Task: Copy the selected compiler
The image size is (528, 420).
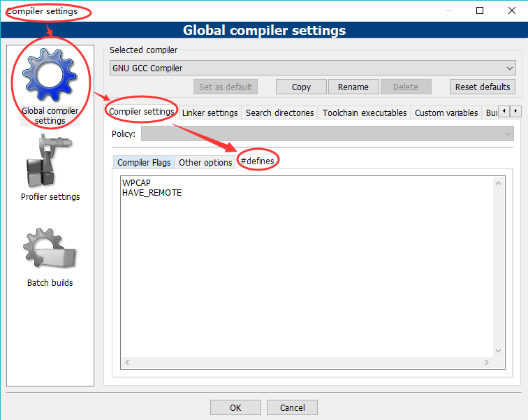Action: [x=301, y=87]
